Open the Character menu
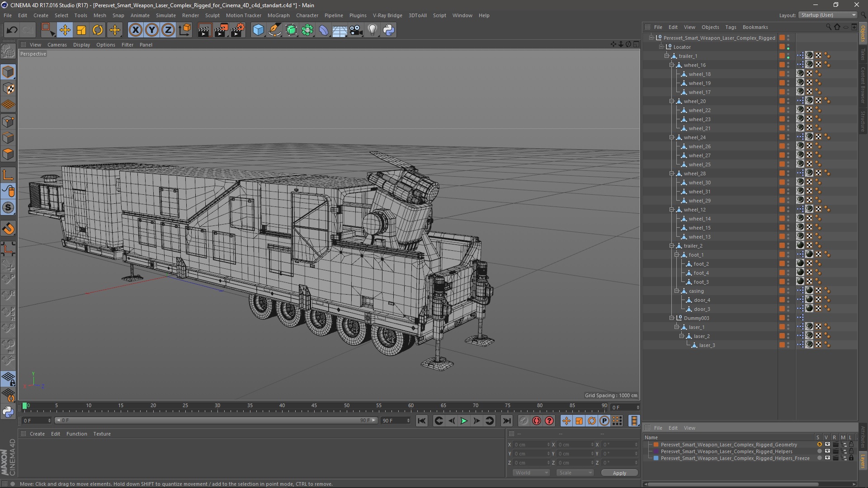The image size is (868, 488). tap(307, 15)
